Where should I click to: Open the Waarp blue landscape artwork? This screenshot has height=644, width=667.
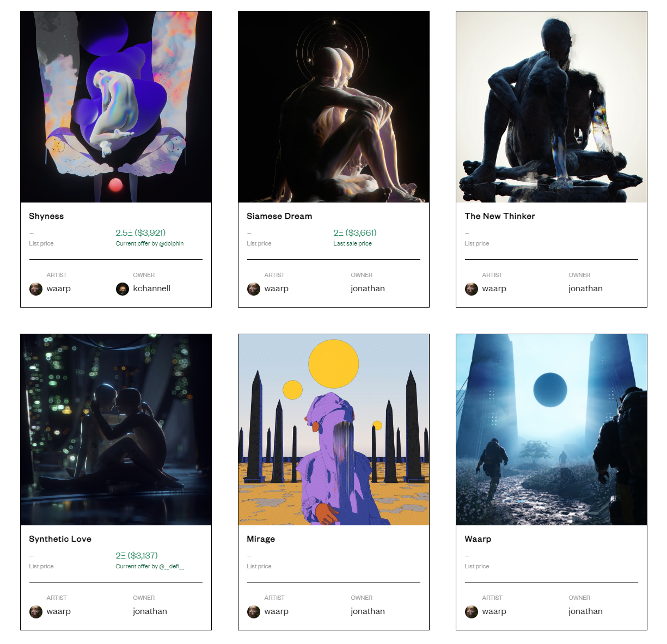tap(552, 430)
